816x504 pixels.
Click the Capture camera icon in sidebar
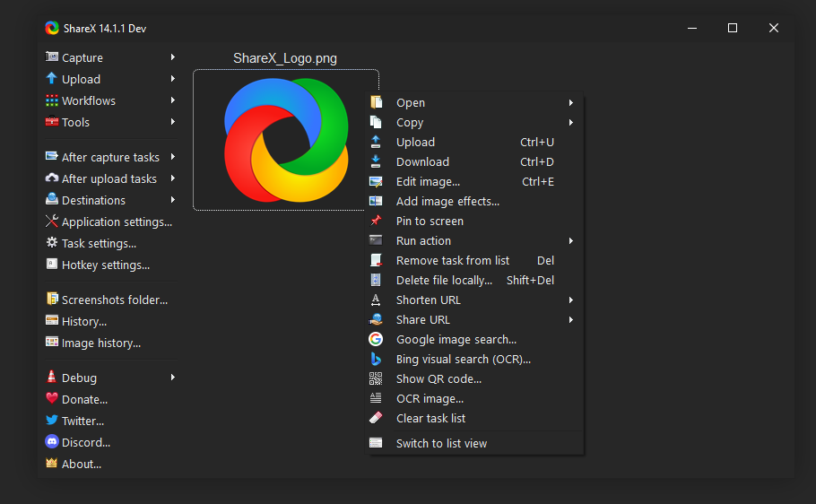(x=51, y=56)
